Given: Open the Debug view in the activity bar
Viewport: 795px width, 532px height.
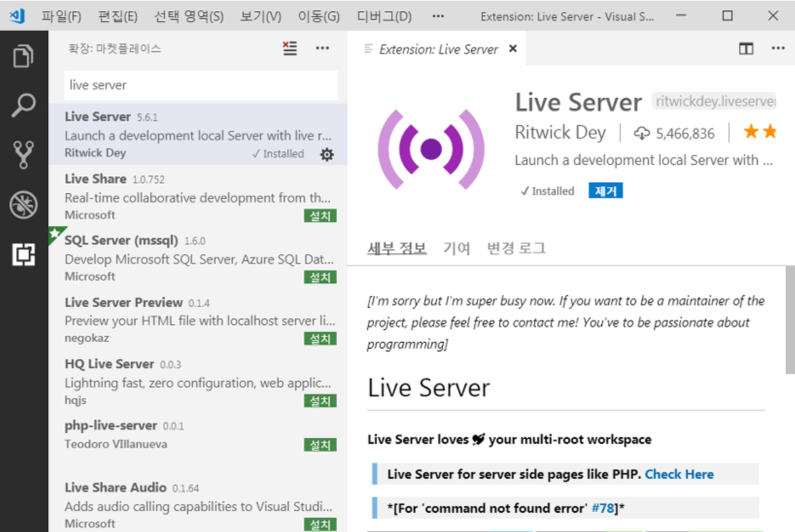Looking at the screenshot, I should pos(23,205).
